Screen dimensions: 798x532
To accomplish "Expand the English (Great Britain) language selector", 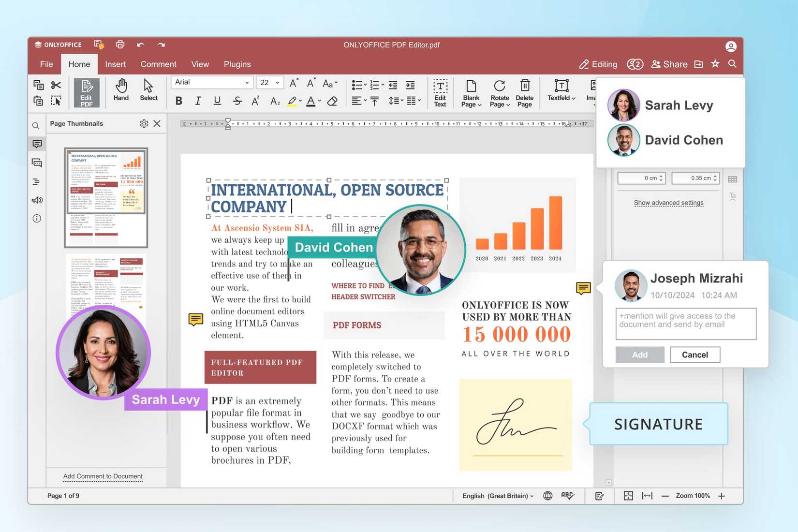I will click(498, 496).
